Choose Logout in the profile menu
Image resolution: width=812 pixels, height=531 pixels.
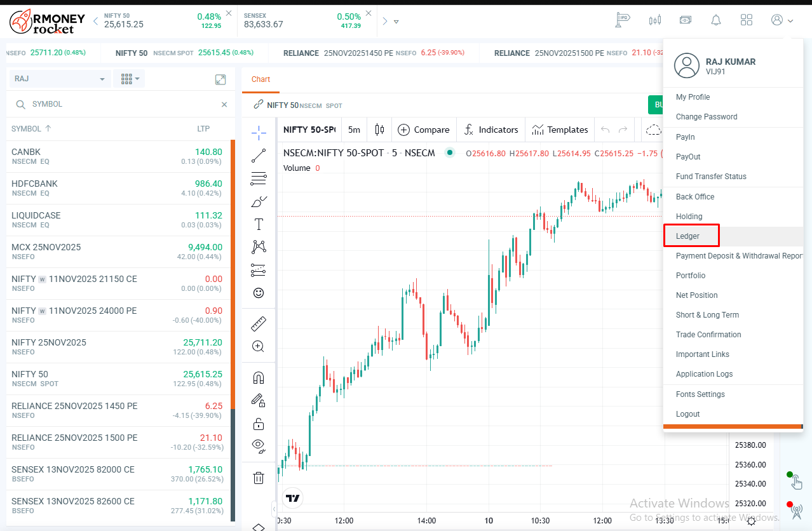point(688,414)
